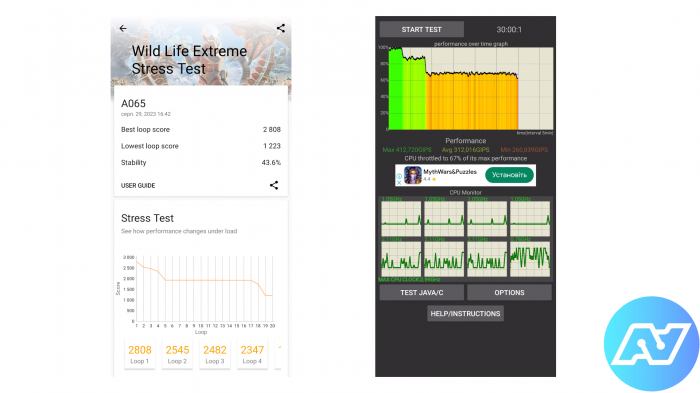The width and height of the screenshot is (700, 393).
Task: Open the ad info icon
Action: point(399,176)
